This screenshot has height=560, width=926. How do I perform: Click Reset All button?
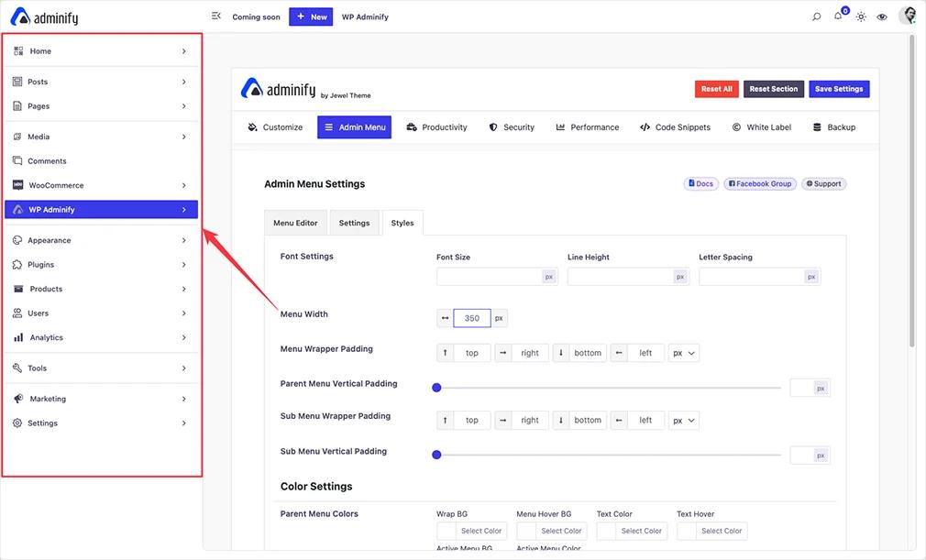click(x=716, y=89)
